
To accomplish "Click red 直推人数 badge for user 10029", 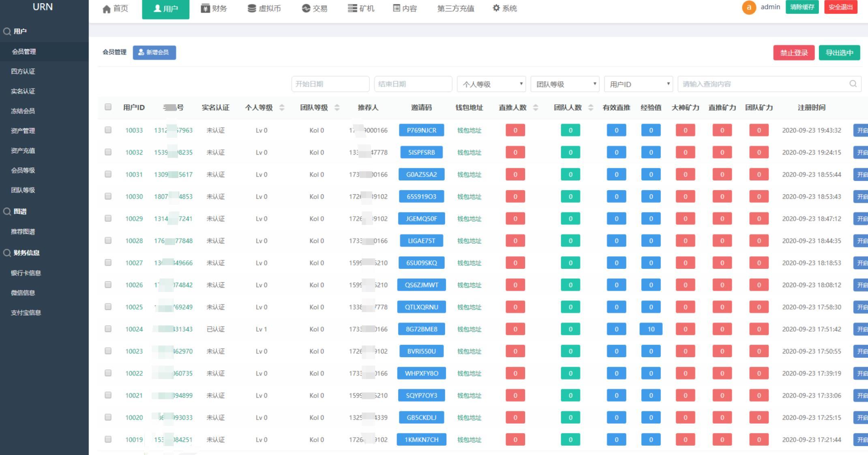I will point(515,219).
